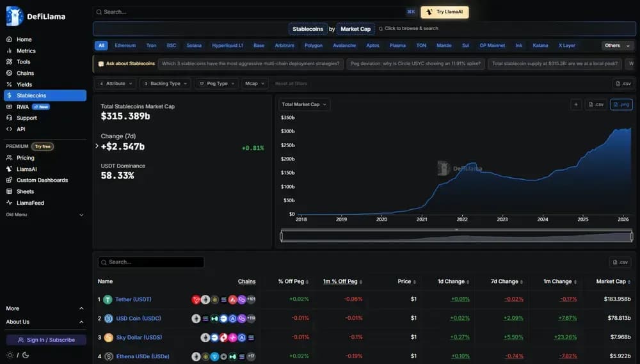Download the chart as .png
Viewport: 640px width, 364px height.
[x=621, y=104]
